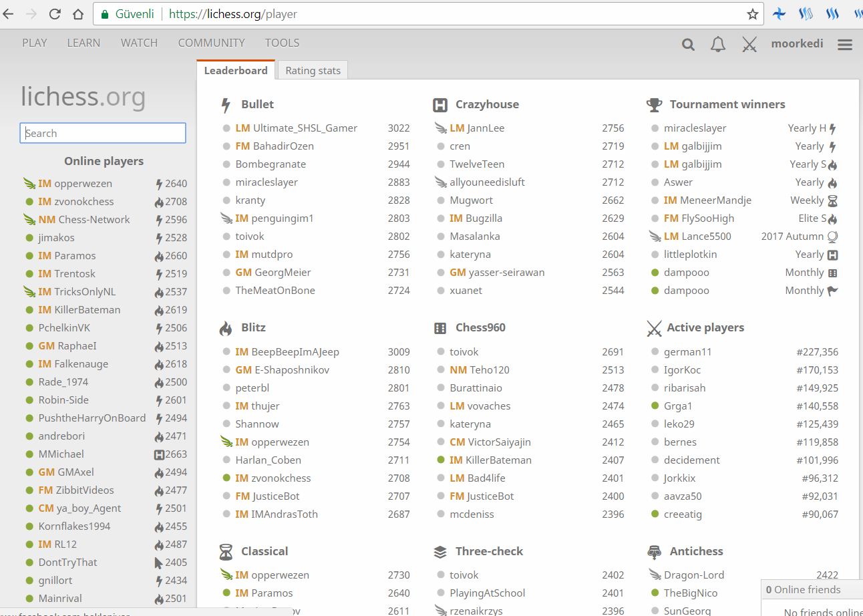
Task: Click the flag icon on dampooo's Monthly row
Action: click(x=832, y=291)
